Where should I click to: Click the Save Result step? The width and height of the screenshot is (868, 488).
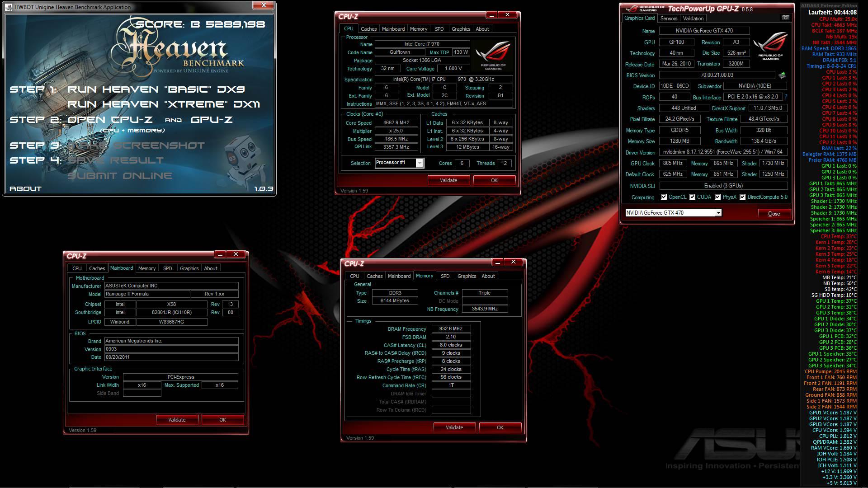pos(116,160)
